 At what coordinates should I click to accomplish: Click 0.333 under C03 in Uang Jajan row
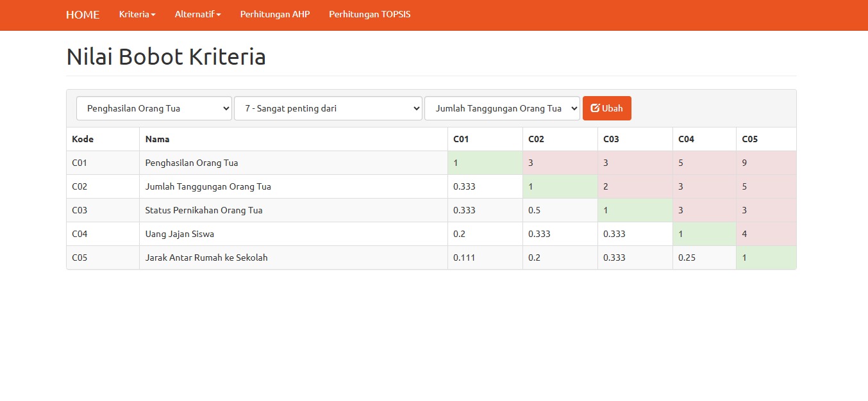(x=635, y=234)
